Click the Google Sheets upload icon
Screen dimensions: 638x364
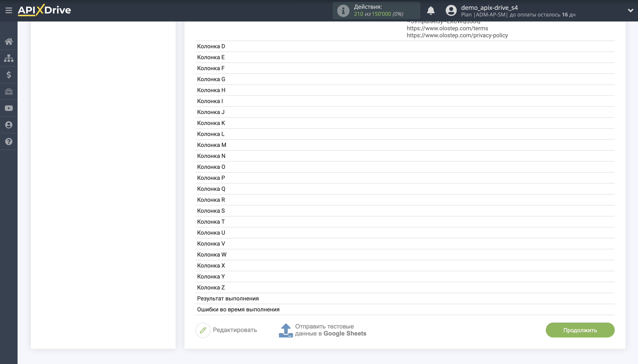pyautogui.click(x=286, y=330)
